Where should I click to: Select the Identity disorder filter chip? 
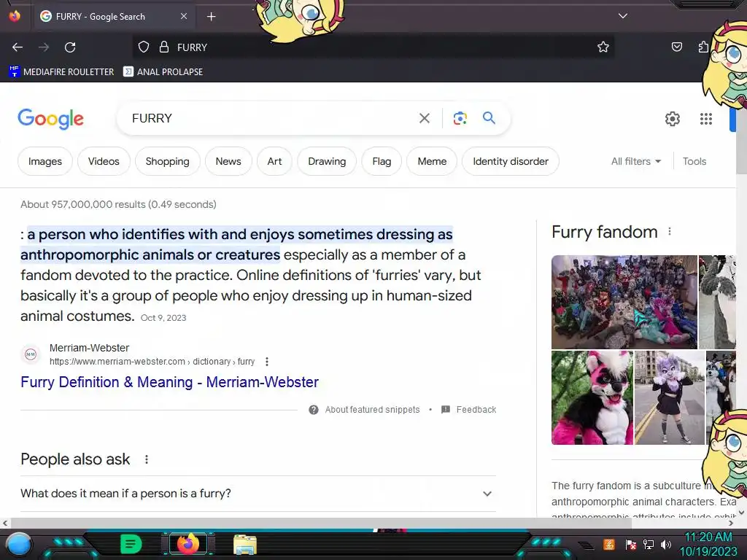[x=510, y=161]
